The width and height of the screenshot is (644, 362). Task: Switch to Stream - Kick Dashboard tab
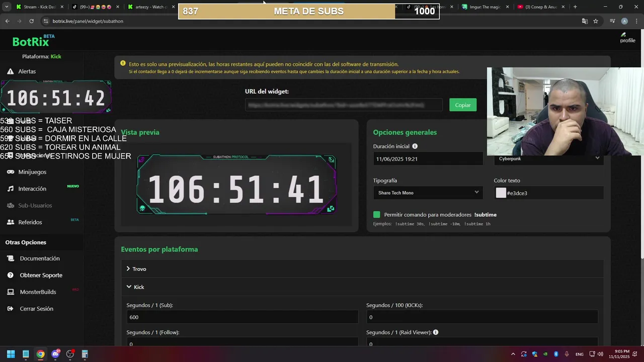point(39,7)
